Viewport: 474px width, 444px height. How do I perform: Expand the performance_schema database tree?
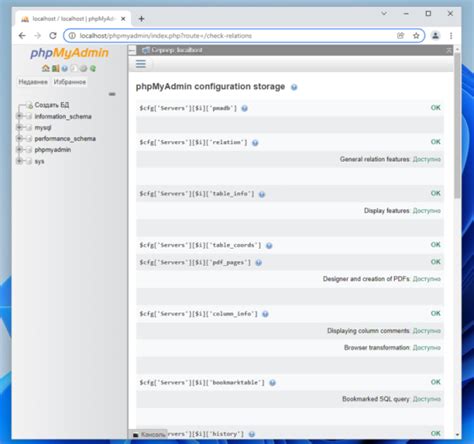click(x=19, y=138)
